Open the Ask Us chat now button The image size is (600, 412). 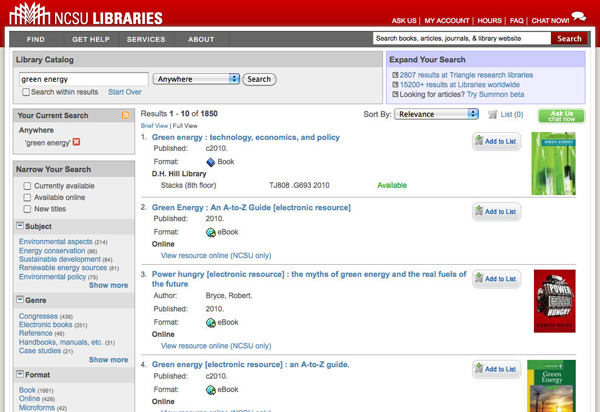[x=560, y=116]
